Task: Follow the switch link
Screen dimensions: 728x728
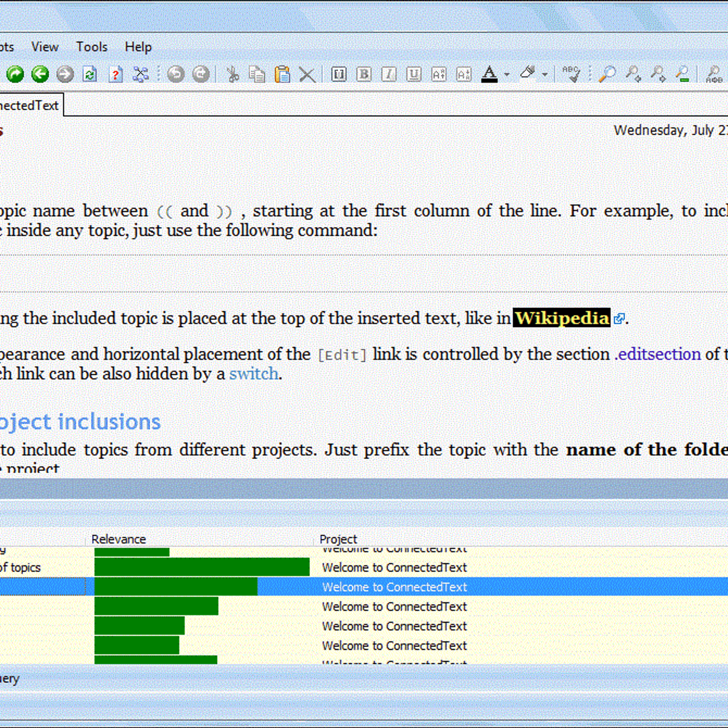Action: pyautogui.click(x=254, y=374)
